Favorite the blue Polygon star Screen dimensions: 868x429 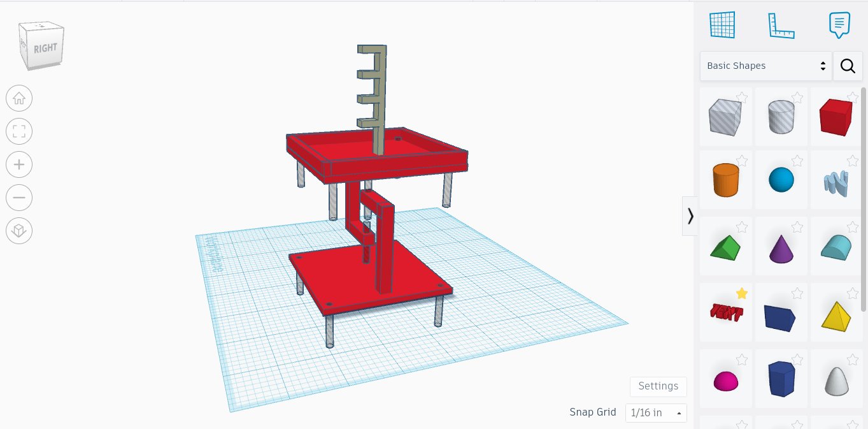(797, 360)
